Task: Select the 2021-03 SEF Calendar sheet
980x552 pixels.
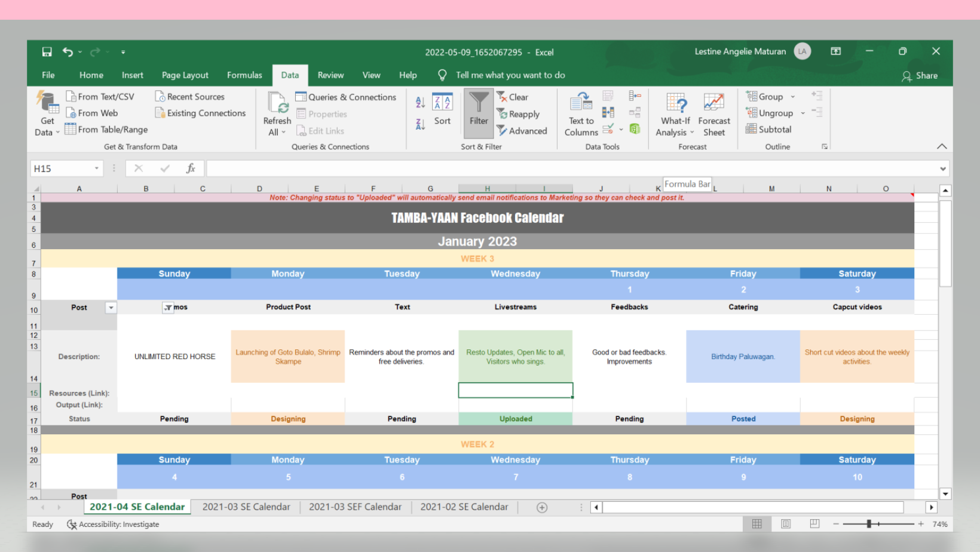Action: (x=355, y=507)
